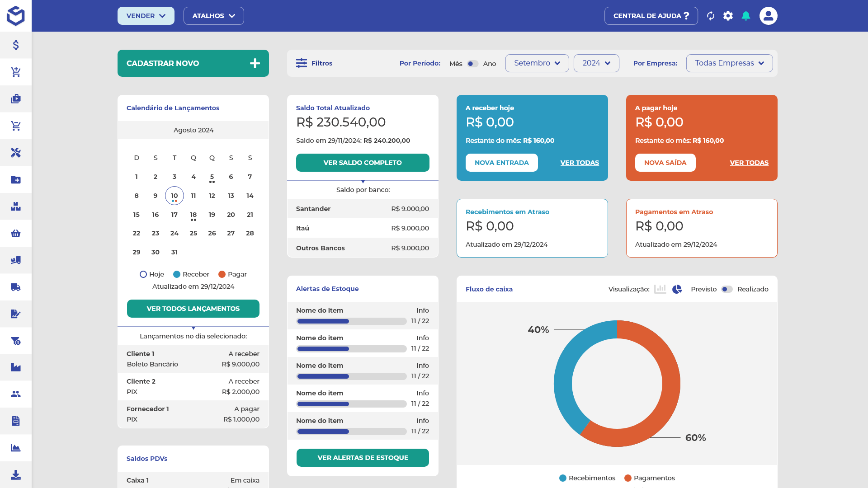Open the signed document sidebar icon

pyautogui.click(x=16, y=314)
